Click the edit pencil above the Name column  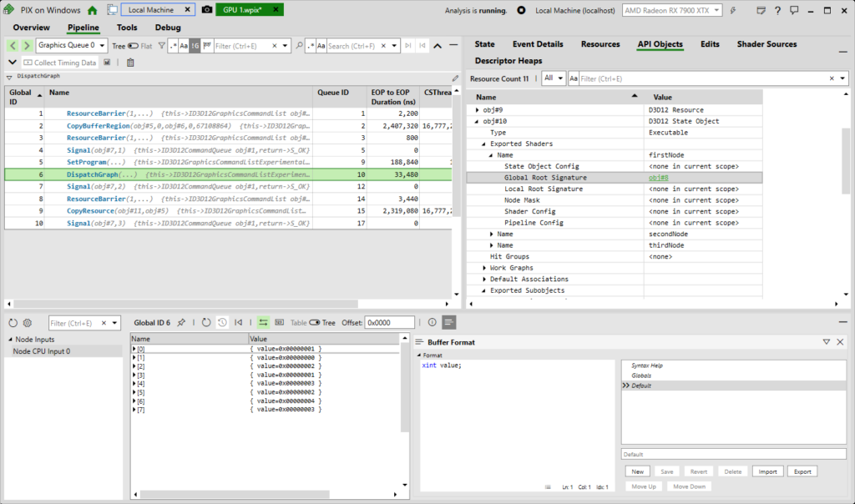454,77
